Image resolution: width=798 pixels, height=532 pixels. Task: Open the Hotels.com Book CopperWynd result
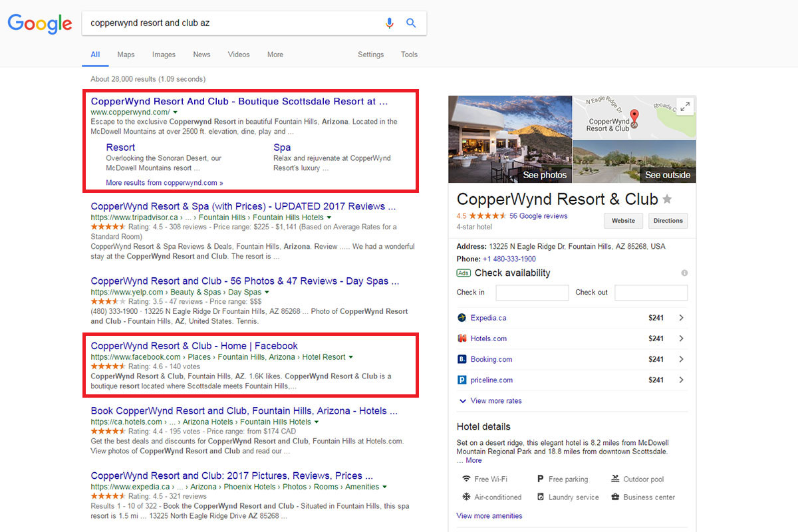click(x=244, y=411)
